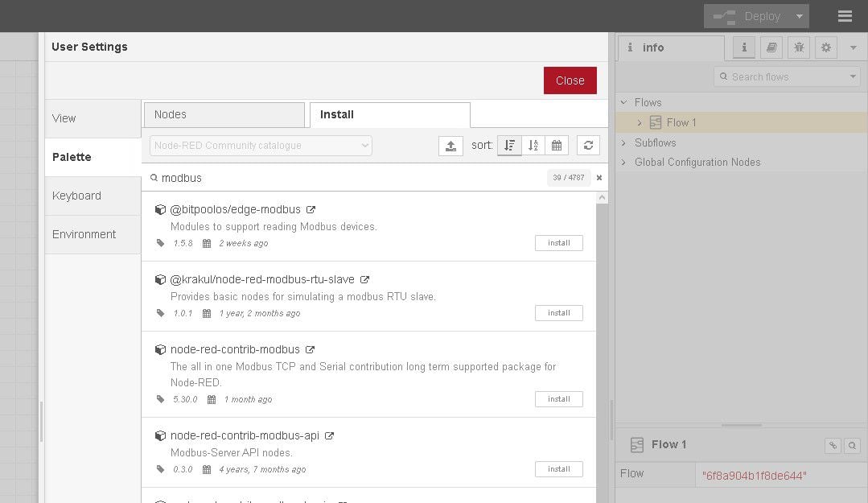Open the configuration nodes gear tab
The width and height of the screenshot is (868, 503).
[x=825, y=47]
